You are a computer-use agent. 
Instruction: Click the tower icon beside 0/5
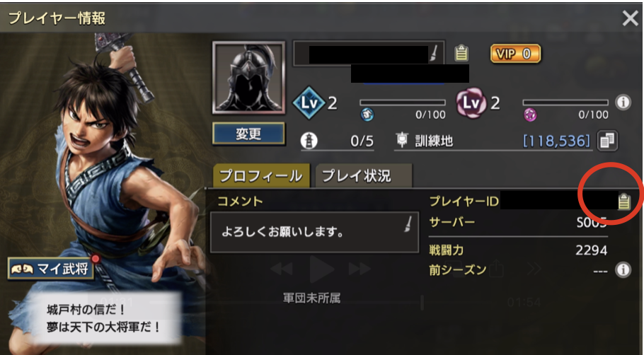(309, 141)
